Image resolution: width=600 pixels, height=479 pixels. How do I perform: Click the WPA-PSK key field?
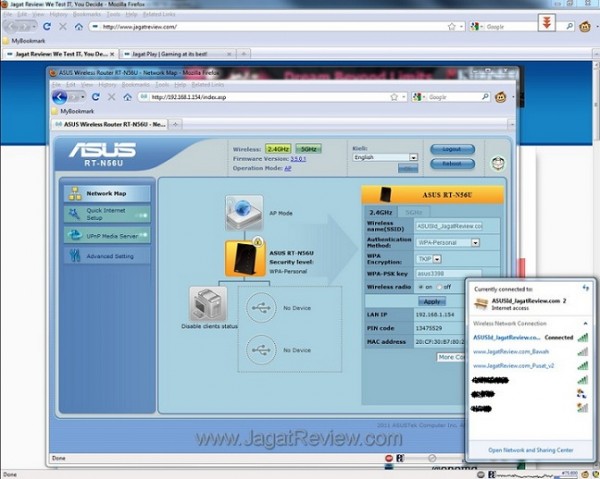coord(449,274)
